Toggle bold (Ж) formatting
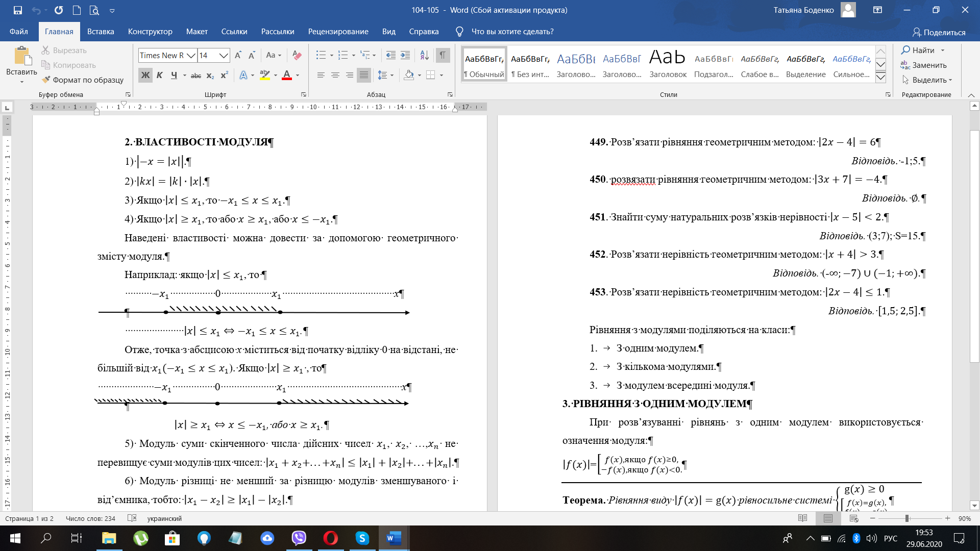 point(145,75)
